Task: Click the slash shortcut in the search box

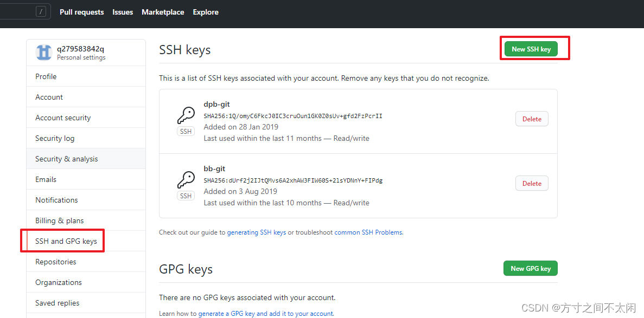Action: (x=41, y=12)
